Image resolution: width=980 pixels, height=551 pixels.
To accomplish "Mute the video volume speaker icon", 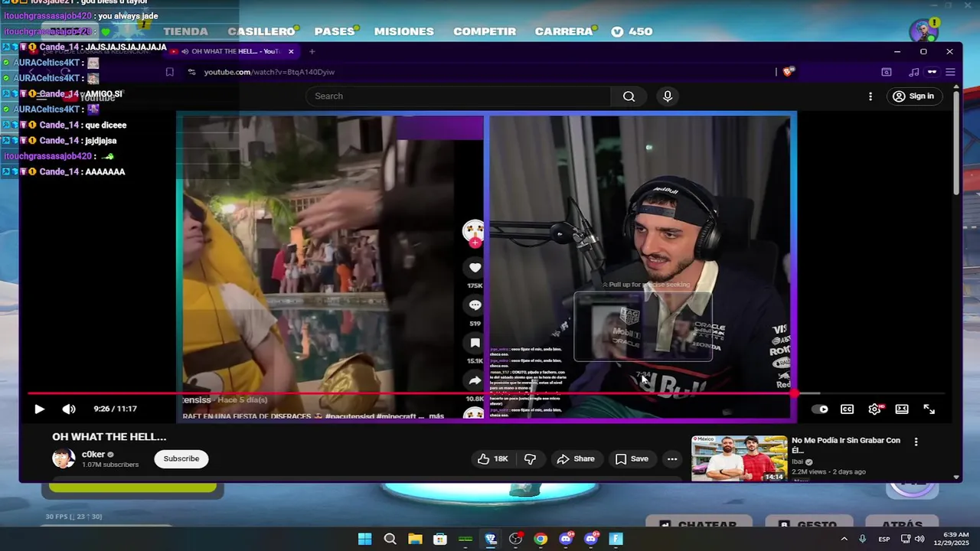I will tap(69, 409).
